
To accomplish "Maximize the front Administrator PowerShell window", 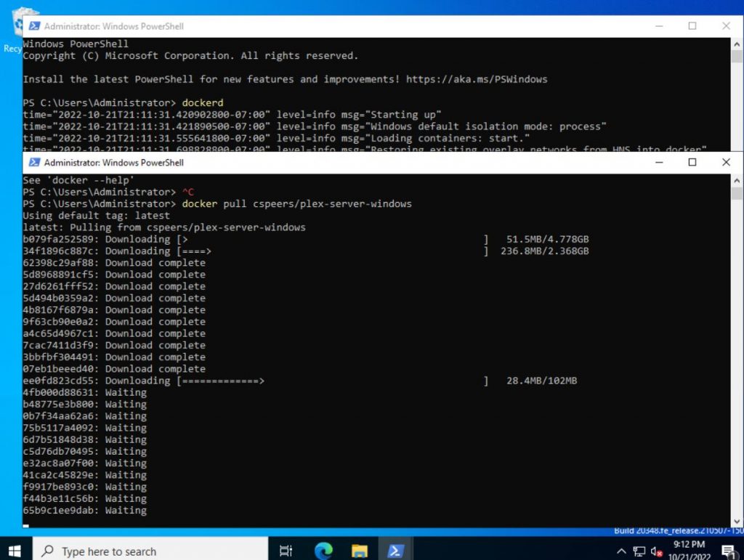I will click(x=692, y=162).
